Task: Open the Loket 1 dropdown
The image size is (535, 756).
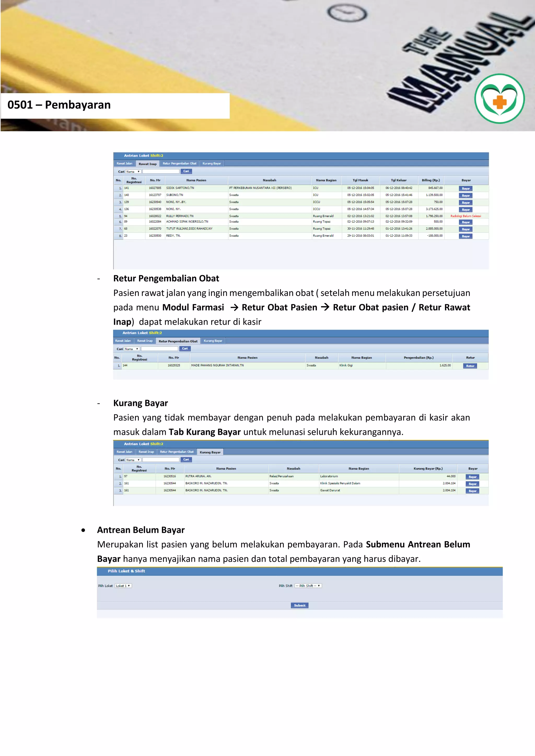Action: coord(123,586)
